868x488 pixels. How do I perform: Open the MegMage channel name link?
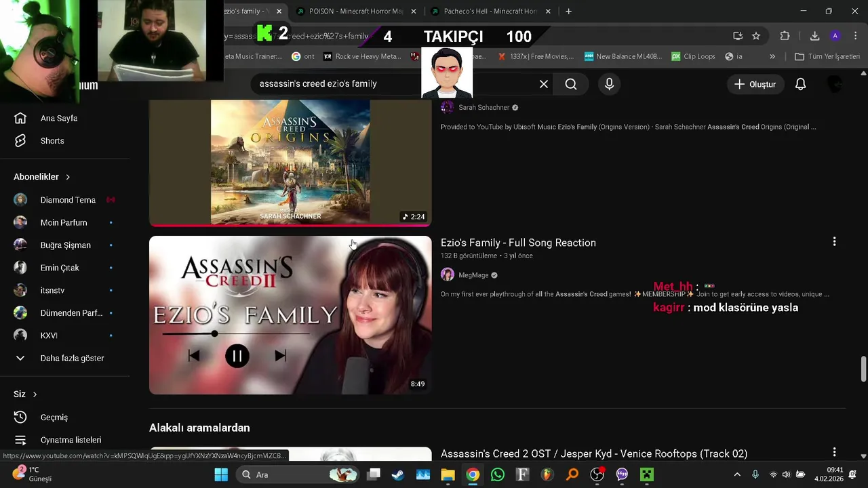click(473, 275)
